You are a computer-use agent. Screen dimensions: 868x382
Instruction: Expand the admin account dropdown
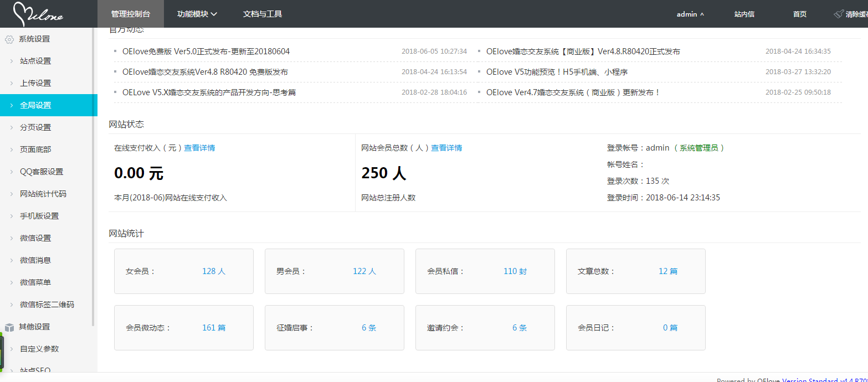(x=690, y=14)
